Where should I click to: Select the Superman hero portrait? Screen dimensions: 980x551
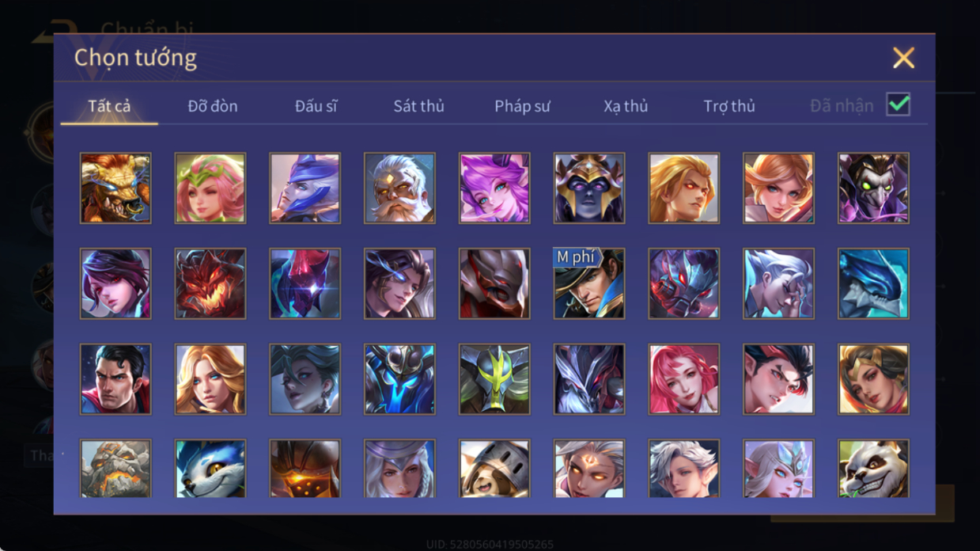pos(115,379)
